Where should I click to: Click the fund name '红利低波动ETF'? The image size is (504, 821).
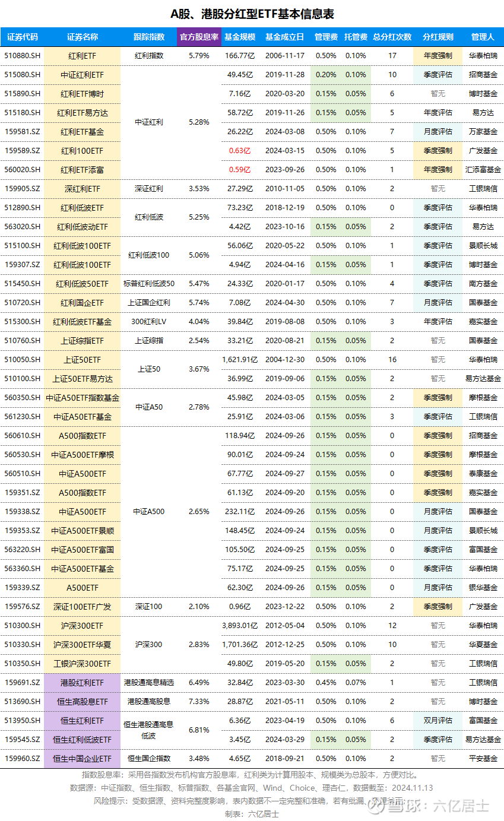click(x=82, y=227)
